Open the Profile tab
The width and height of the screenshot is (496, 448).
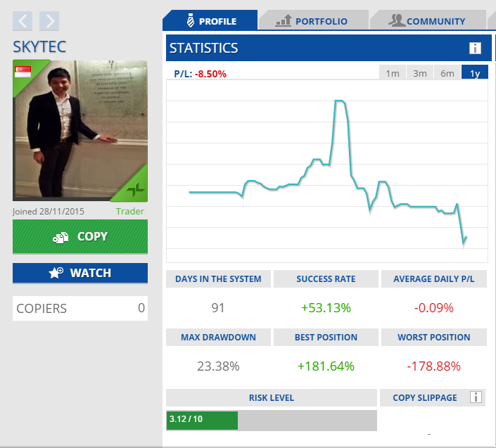209,21
